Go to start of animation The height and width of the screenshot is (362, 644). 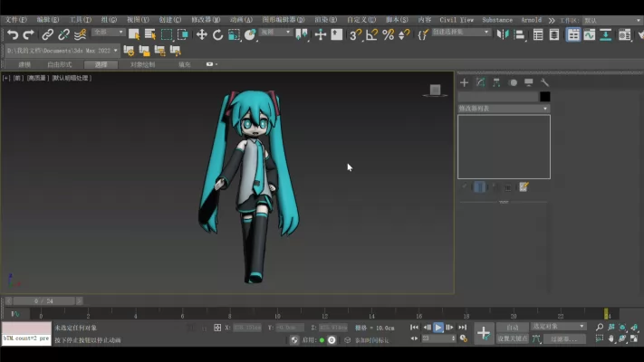pos(415,327)
